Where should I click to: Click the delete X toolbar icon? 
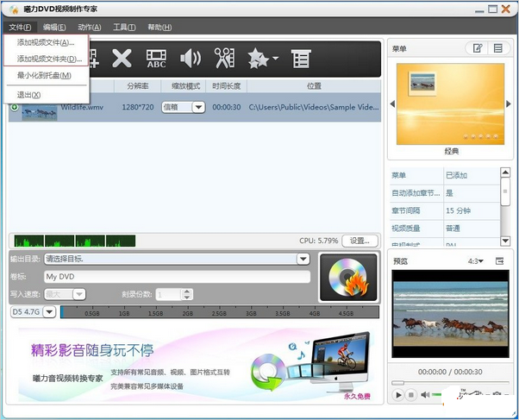pyautogui.click(x=122, y=59)
